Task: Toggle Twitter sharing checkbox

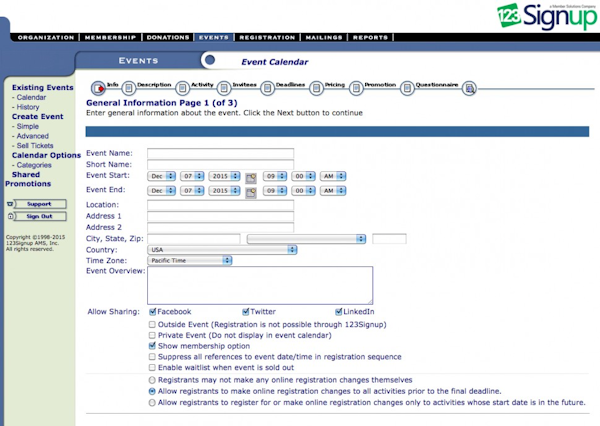Action: 246,312
